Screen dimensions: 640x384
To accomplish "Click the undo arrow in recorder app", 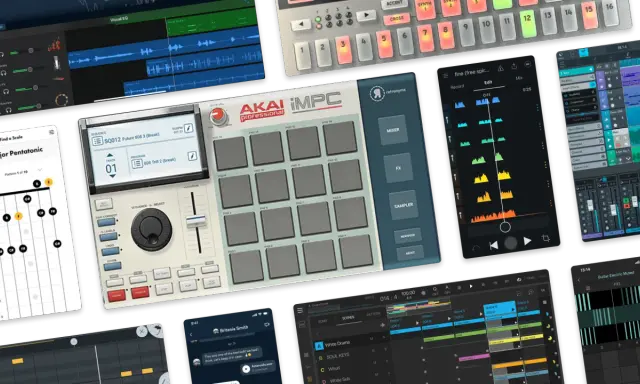I will pyautogui.click(x=476, y=248).
